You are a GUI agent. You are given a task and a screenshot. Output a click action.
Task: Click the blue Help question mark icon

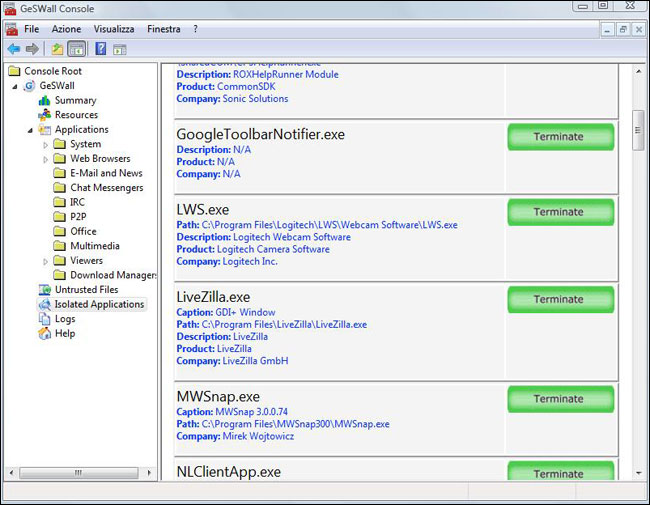click(100, 48)
